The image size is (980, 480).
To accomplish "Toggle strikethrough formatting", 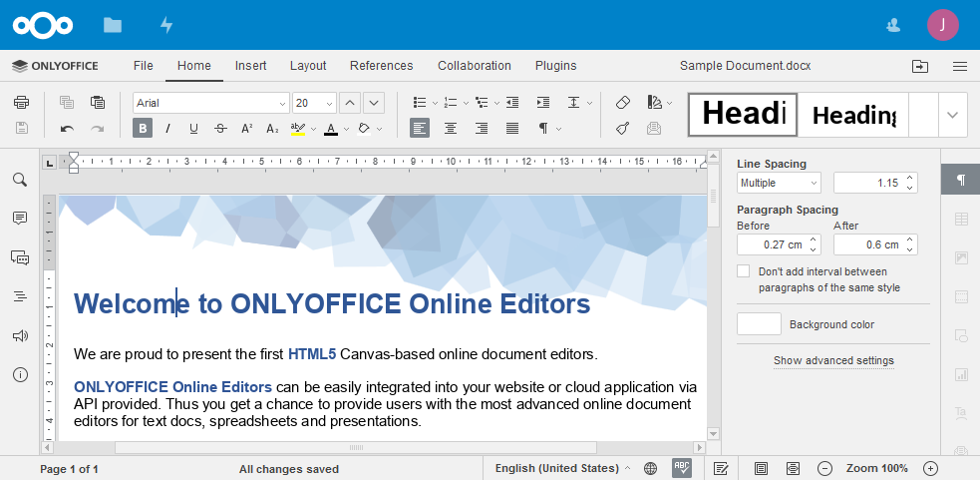I will 220,129.
